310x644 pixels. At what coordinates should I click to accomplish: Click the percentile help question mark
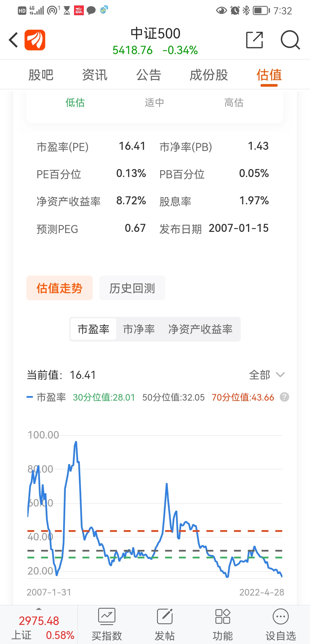pyautogui.click(x=284, y=397)
